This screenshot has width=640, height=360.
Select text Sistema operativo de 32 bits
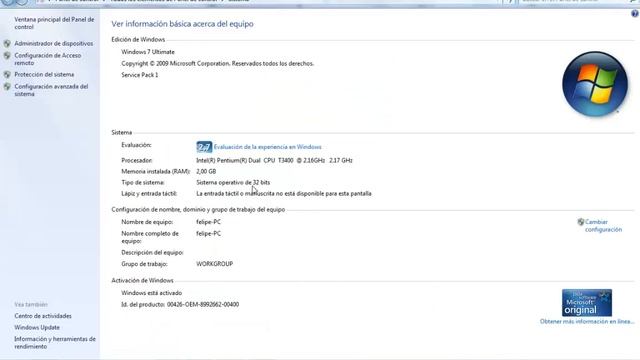(x=233, y=182)
